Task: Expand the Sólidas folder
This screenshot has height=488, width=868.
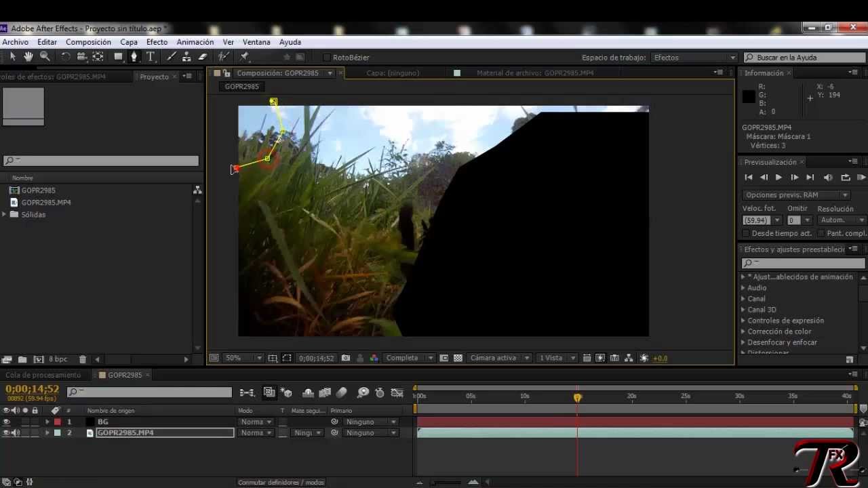Action: 4,214
